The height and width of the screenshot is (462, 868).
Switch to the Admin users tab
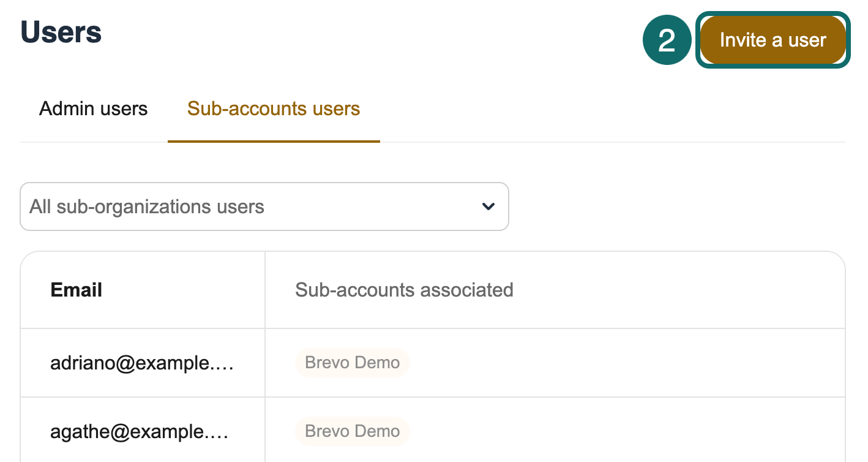pyautogui.click(x=93, y=109)
